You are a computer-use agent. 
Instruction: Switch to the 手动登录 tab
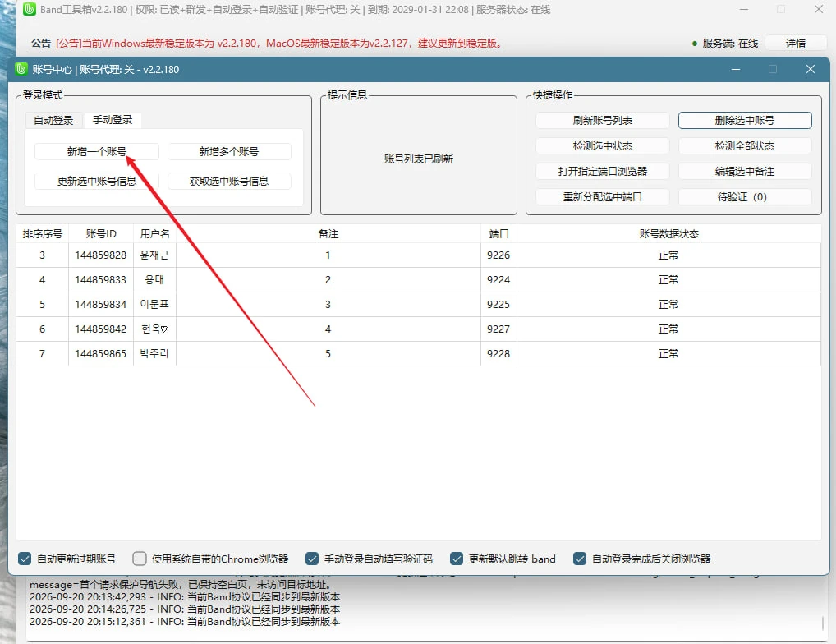click(x=113, y=120)
